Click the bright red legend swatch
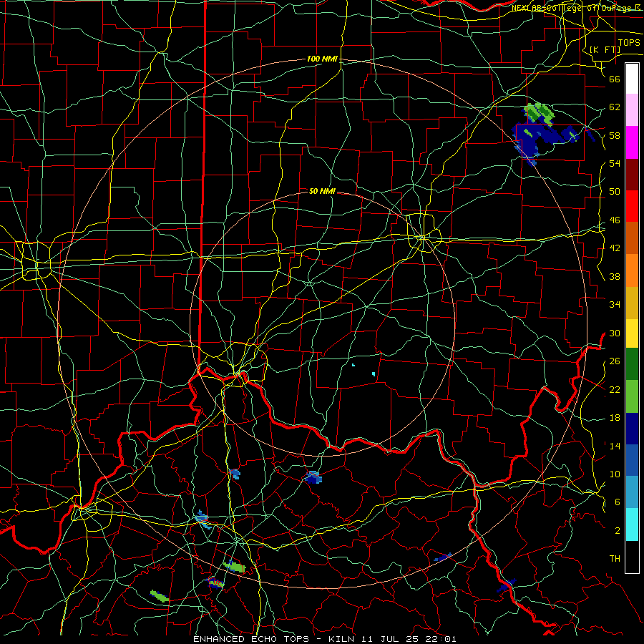The height and width of the screenshot is (644, 644). point(632,206)
